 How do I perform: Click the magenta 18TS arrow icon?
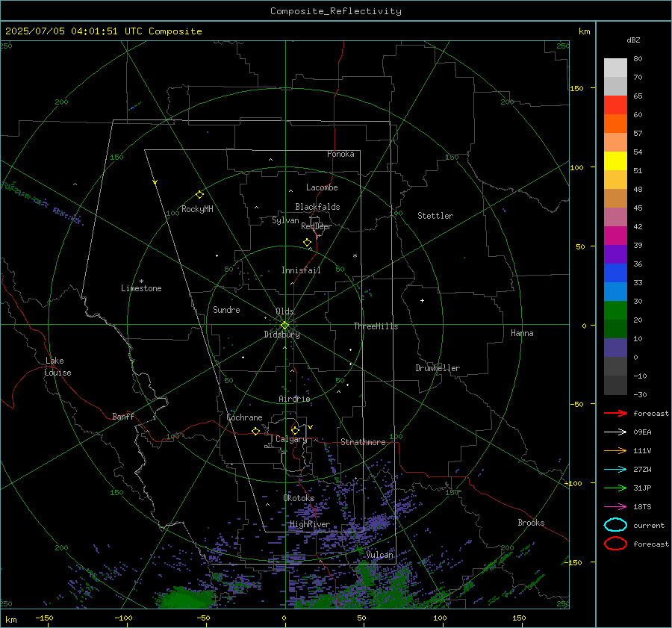(615, 507)
